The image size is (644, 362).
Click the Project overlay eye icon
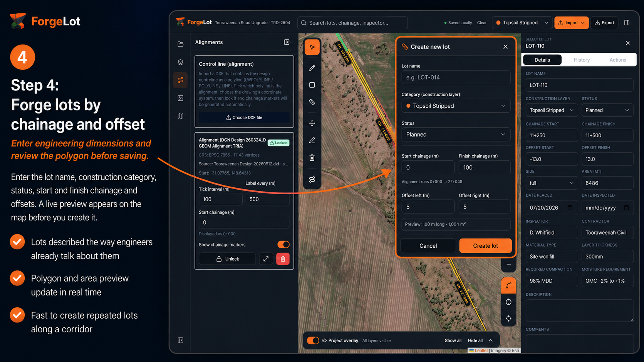pyautogui.click(x=324, y=340)
